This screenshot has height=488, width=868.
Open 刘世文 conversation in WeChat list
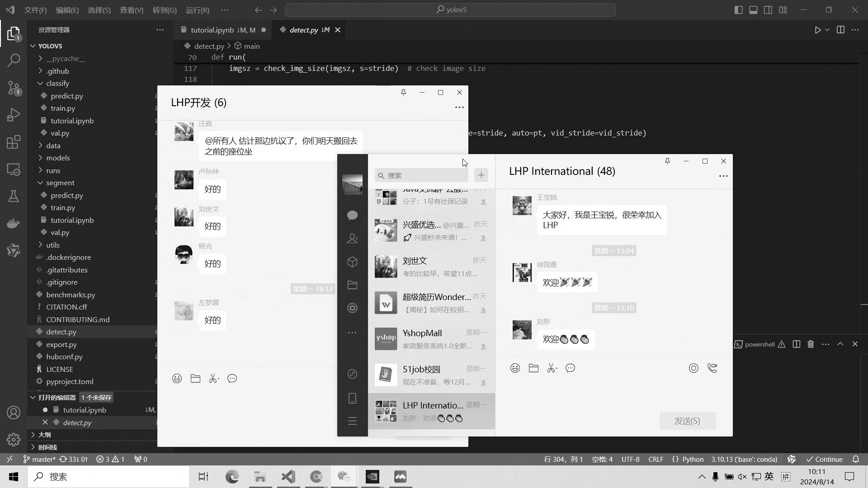[431, 267]
